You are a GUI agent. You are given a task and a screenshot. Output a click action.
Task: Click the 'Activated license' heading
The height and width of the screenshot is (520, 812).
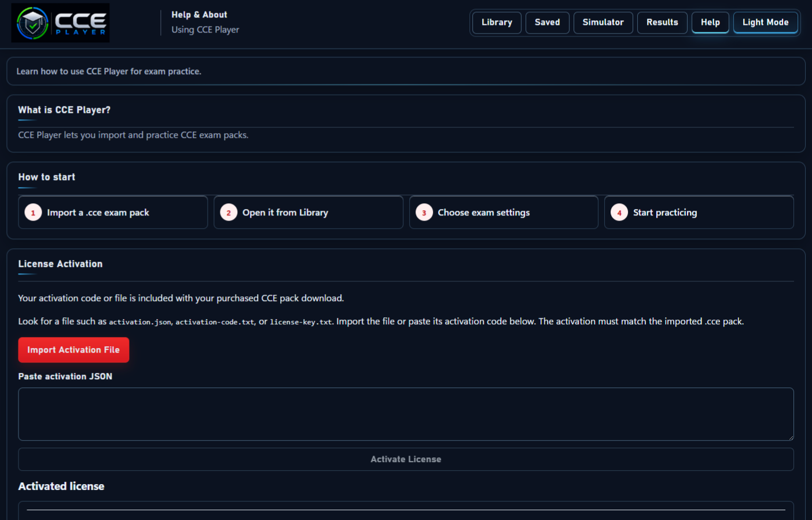coord(61,486)
